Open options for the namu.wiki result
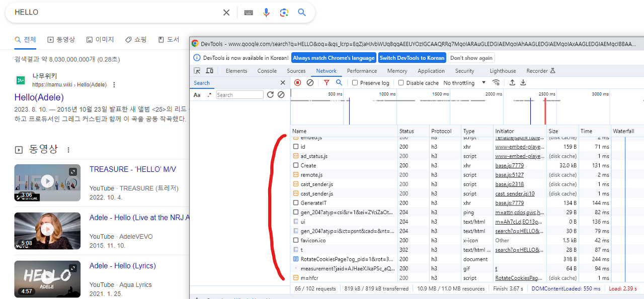This screenshot has height=299, width=644. 114,85
